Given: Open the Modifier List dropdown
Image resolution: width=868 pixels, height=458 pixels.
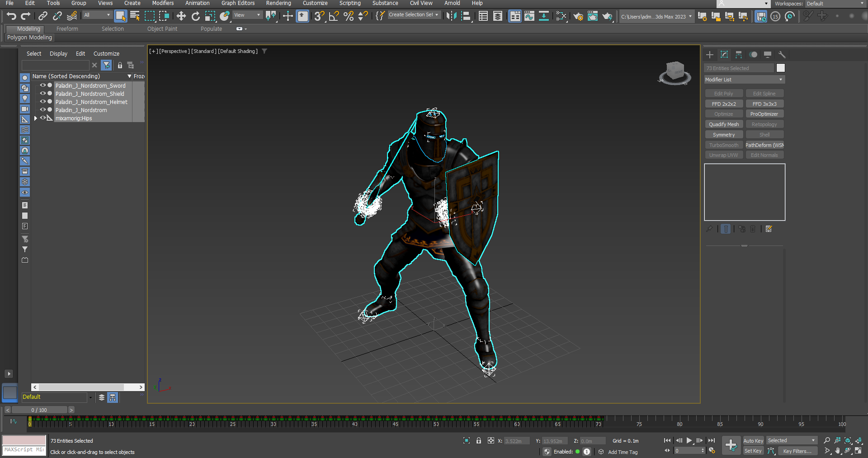Looking at the screenshot, I should click(x=744, y=80).
